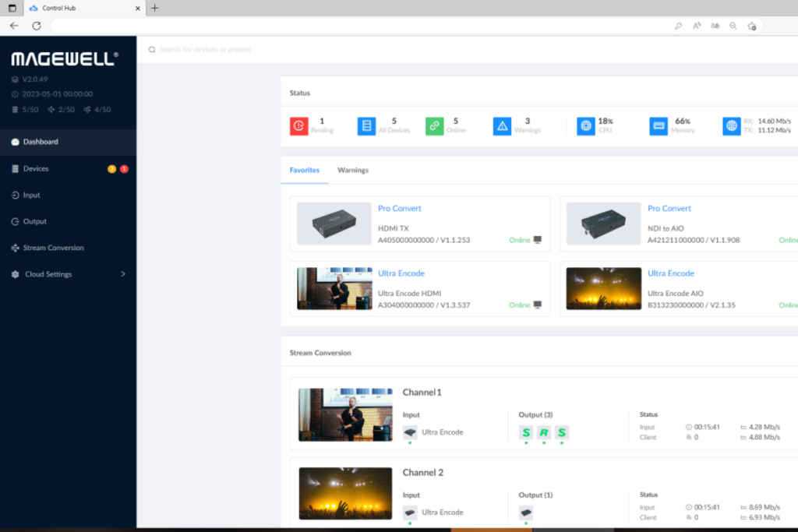Click the Memory usage icon
Image resolution: width=798 pixels, height=532 pixels.
659,125
